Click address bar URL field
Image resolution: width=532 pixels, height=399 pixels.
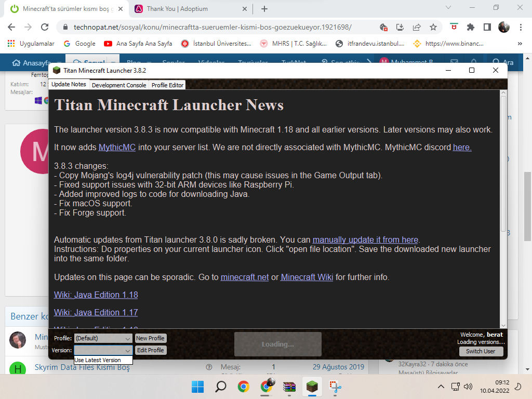click(x=212, y=27)
